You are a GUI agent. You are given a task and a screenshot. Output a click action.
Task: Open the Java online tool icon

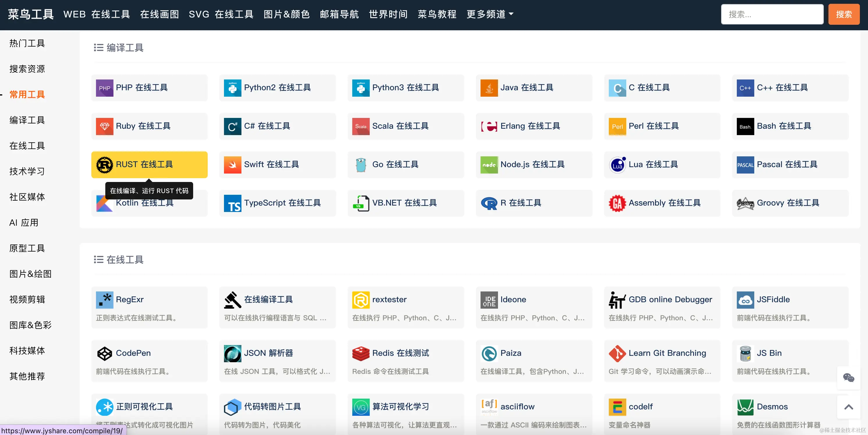coord(489,88)
